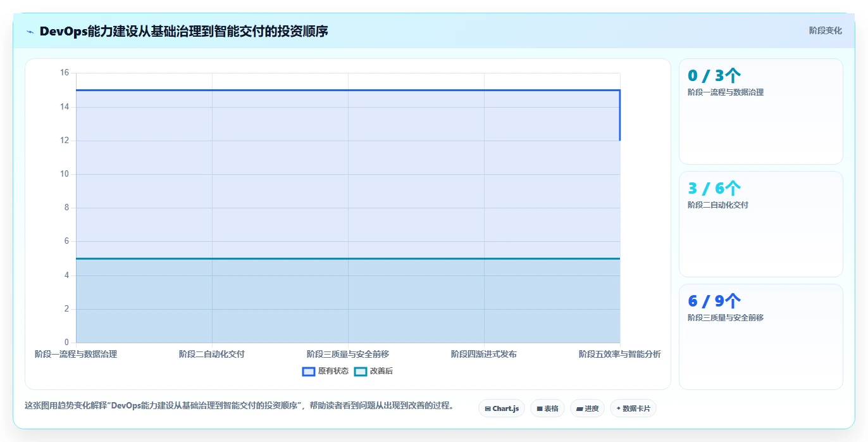Viewport: 868px width, 442px height.
Task: Click the y-axis value 8
Action: coord(66,208)
